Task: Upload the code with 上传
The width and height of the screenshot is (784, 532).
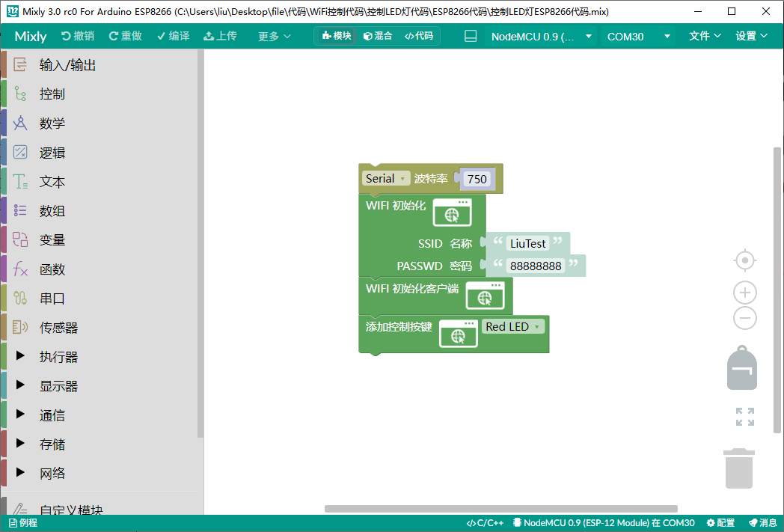Action: 220,36
